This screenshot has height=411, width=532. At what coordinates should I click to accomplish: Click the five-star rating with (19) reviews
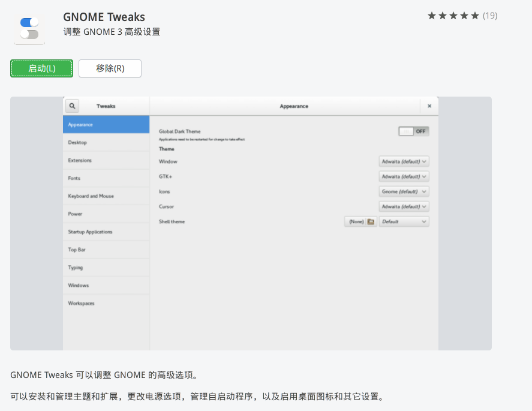coord(462,16)
